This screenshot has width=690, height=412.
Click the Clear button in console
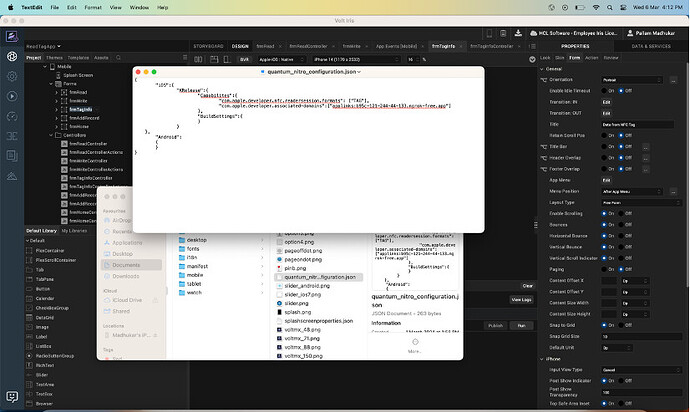coord(527,286)
